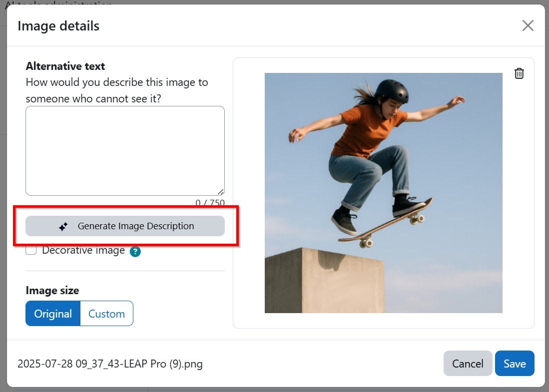Image resolution: width=549 pixels, height=392 pixels.
Task: Click the trash icon to delete the image
Action: pyautogui.click(x=519, y=73)
